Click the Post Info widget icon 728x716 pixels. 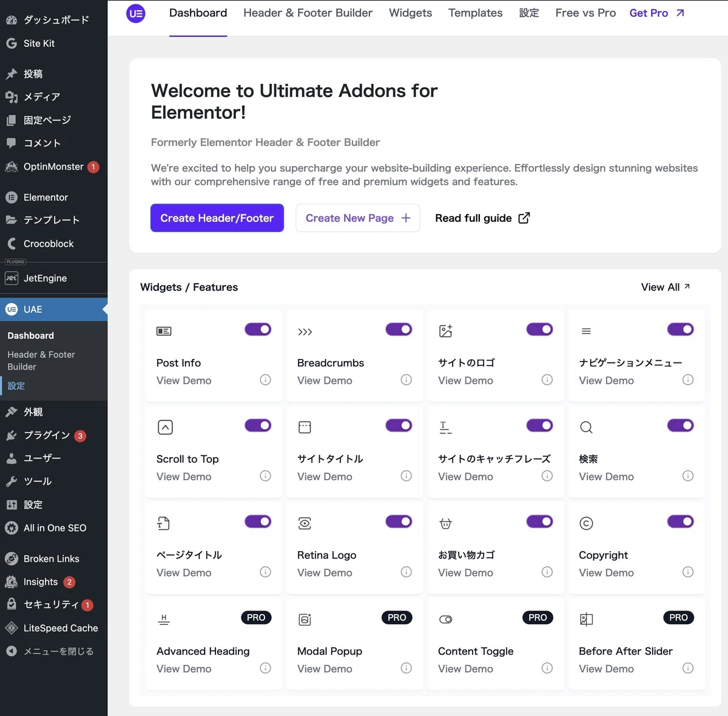click(x=164, y=331)
